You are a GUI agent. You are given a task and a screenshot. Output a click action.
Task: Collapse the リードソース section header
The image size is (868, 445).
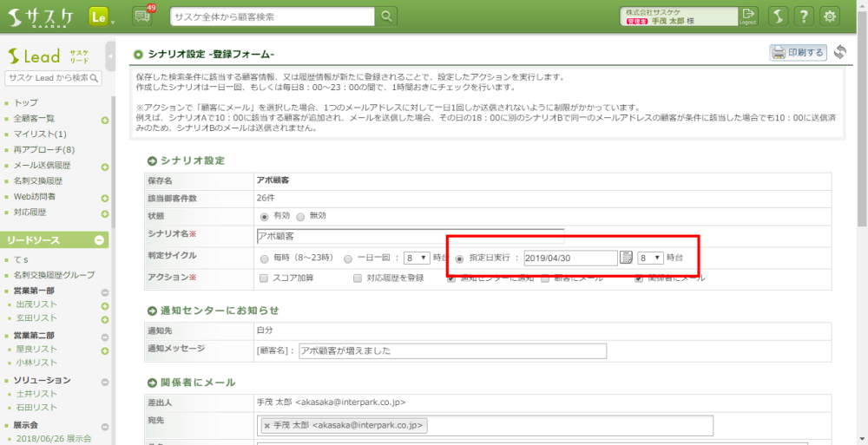click(99, 240)
